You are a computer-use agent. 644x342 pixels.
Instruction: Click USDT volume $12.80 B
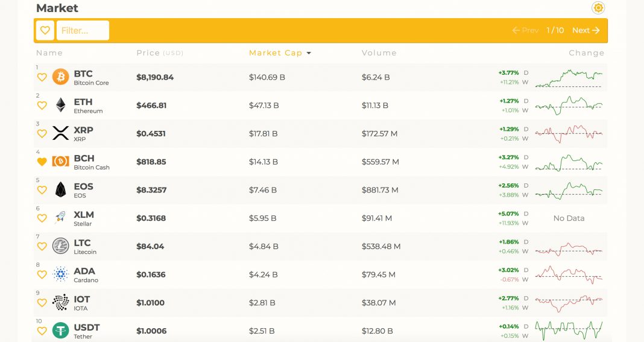pyautogui.click(x=377, y=331)
